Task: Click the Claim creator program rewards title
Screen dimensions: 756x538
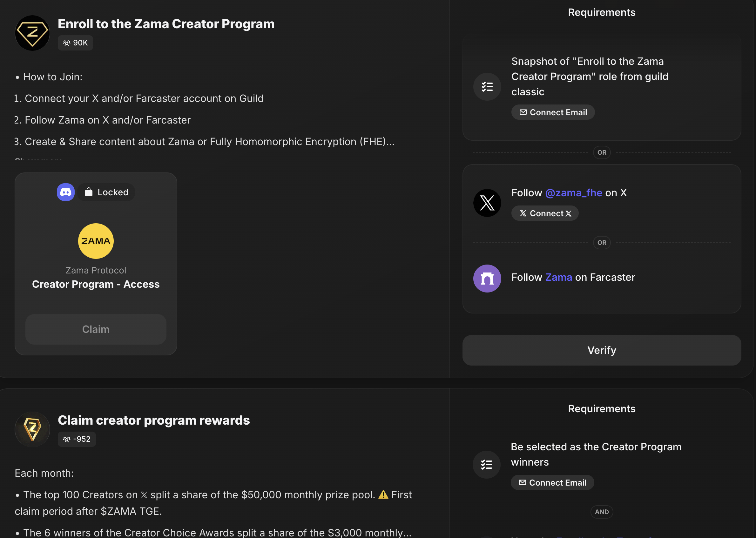Action: coord(154,420)
